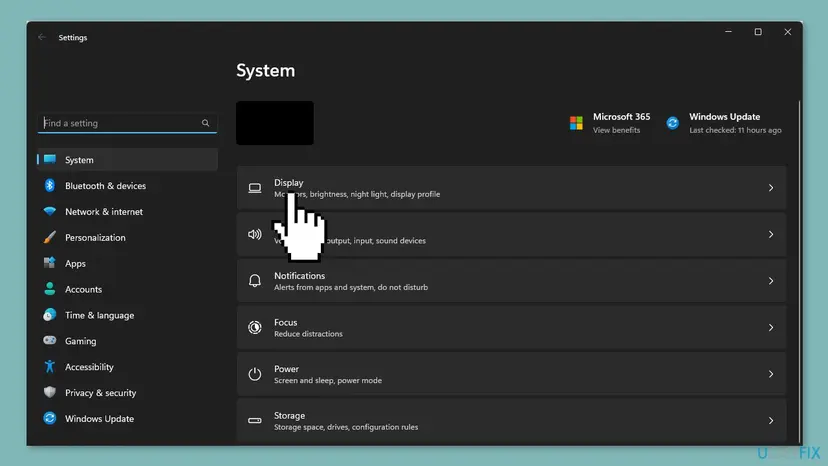Focus the Find a setting search box
The image size is (828, 466).
pyautogui.click(x=127, y=123)
